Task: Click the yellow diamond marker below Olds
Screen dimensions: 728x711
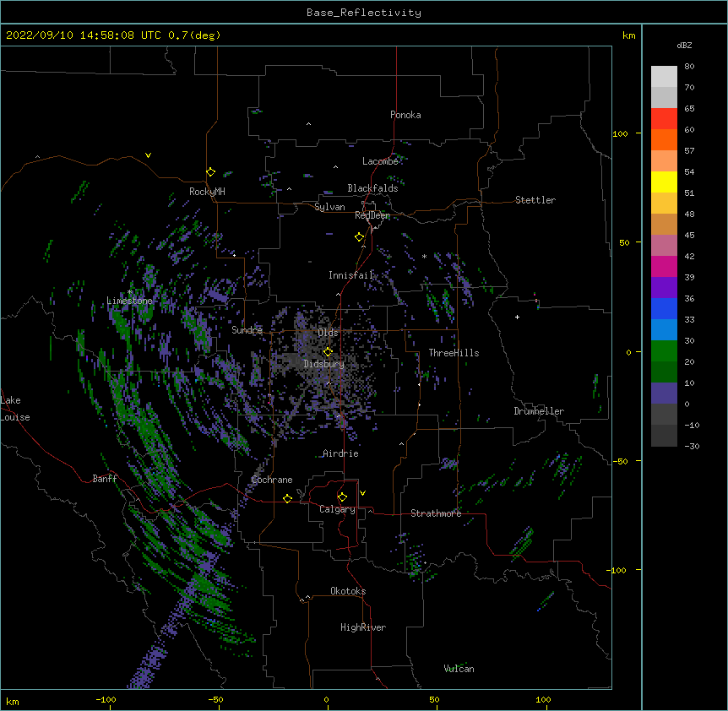Action: 328,352
